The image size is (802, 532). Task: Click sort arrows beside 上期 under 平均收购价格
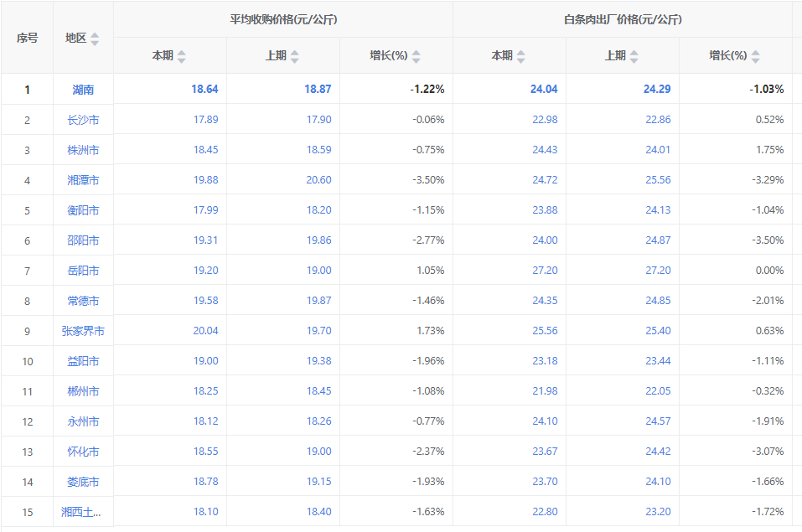(294, 56)
